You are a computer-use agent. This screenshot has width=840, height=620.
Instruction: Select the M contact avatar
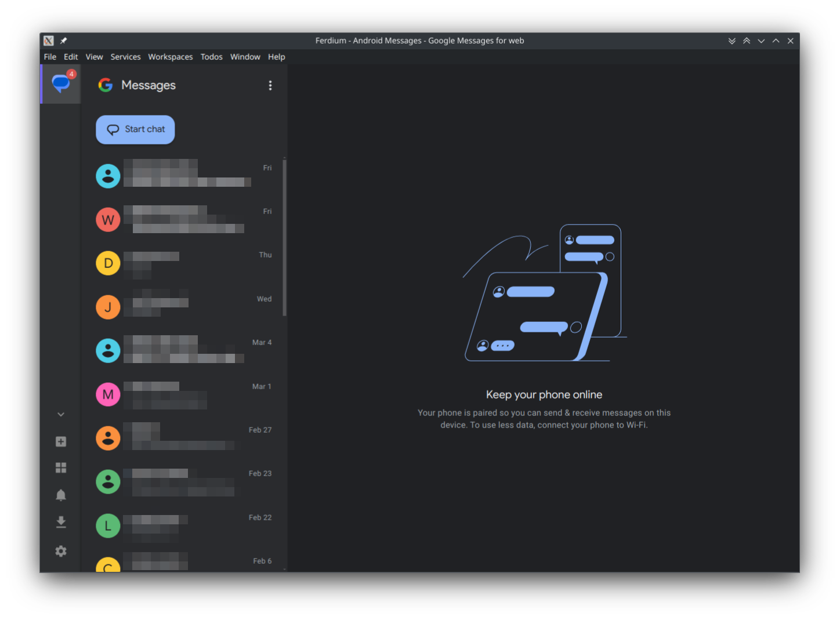pyautogui.click(x=108, y=394)
